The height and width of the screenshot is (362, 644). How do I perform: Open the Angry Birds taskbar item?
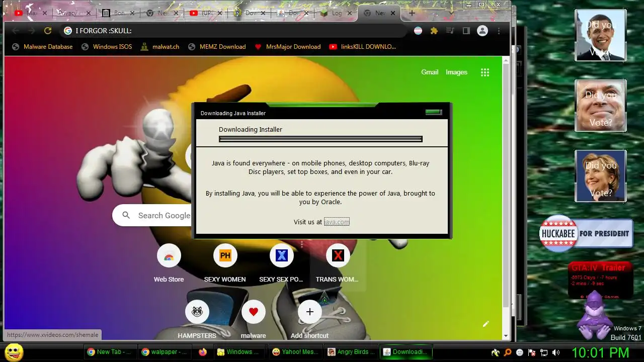[351, 352]
